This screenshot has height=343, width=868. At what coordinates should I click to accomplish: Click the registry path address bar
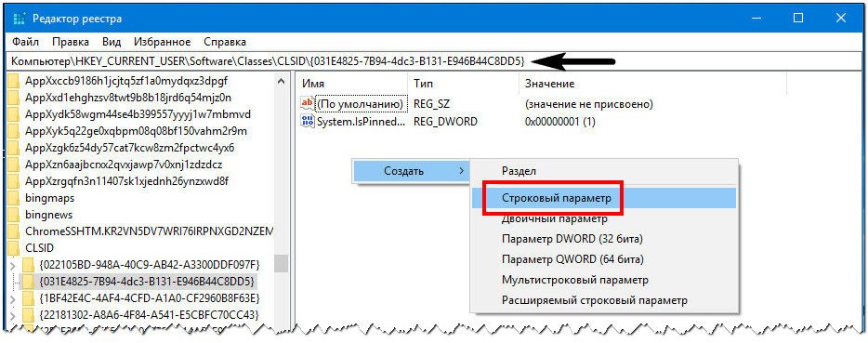(434, 61)
